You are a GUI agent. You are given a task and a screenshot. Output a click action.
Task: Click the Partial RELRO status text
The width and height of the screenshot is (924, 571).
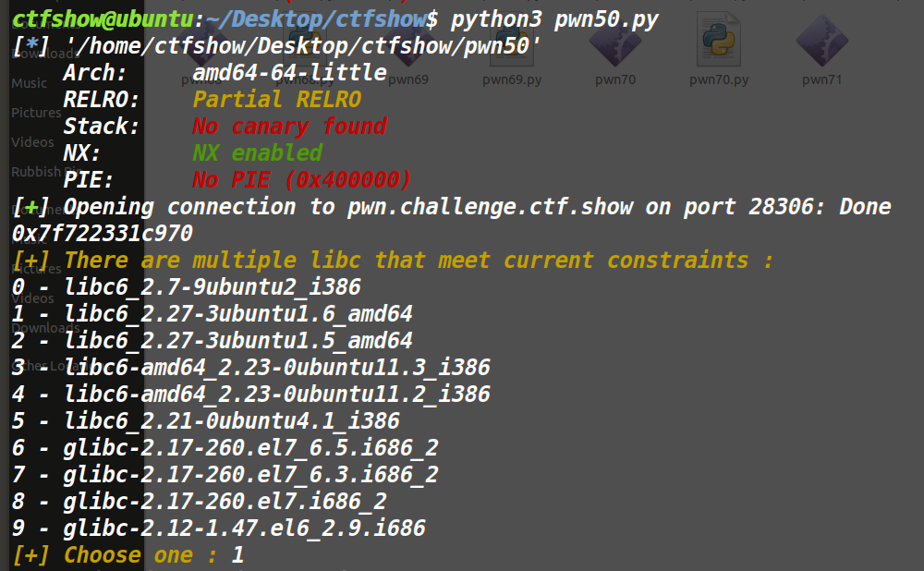click(276, 100)
